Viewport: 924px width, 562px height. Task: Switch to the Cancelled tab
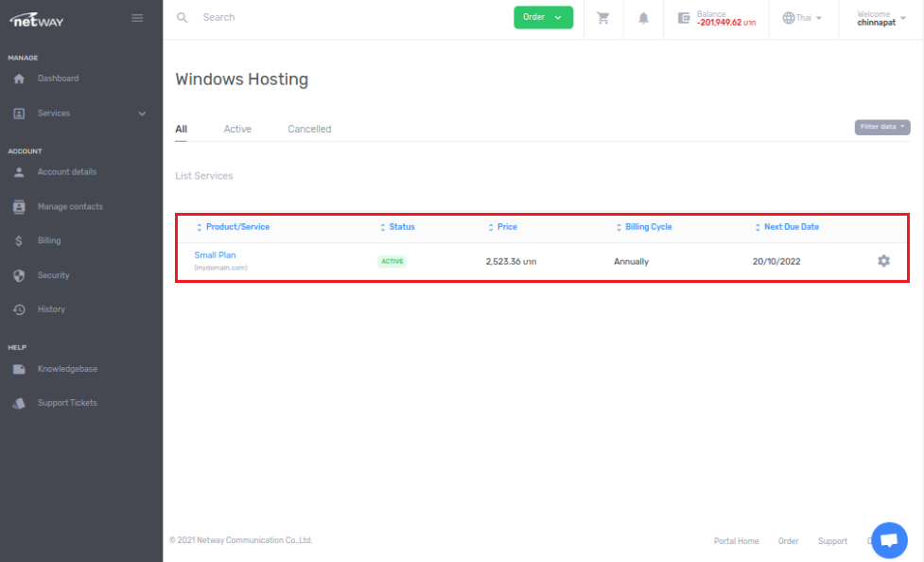click(x=309, y=129)
